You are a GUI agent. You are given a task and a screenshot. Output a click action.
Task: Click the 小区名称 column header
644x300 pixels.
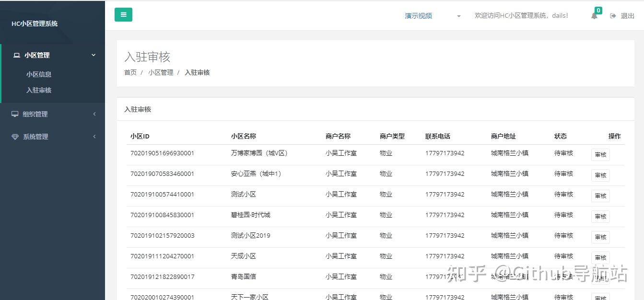(x=244, y=136)
